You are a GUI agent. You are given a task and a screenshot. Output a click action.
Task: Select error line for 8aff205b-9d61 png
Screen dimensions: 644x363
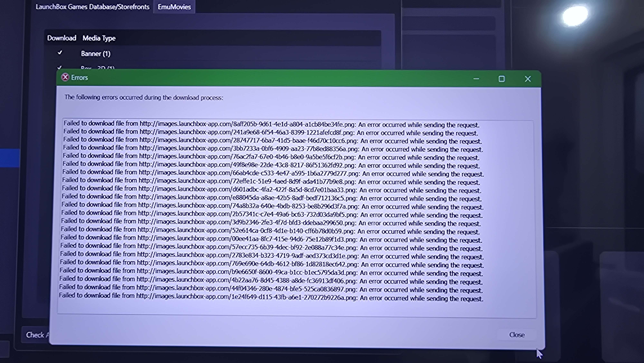pyautogui.click(x=271, y=124)
